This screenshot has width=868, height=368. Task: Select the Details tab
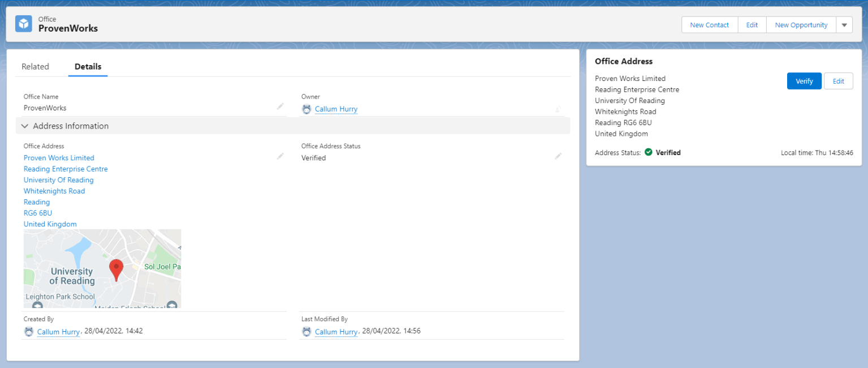[88, 66]
